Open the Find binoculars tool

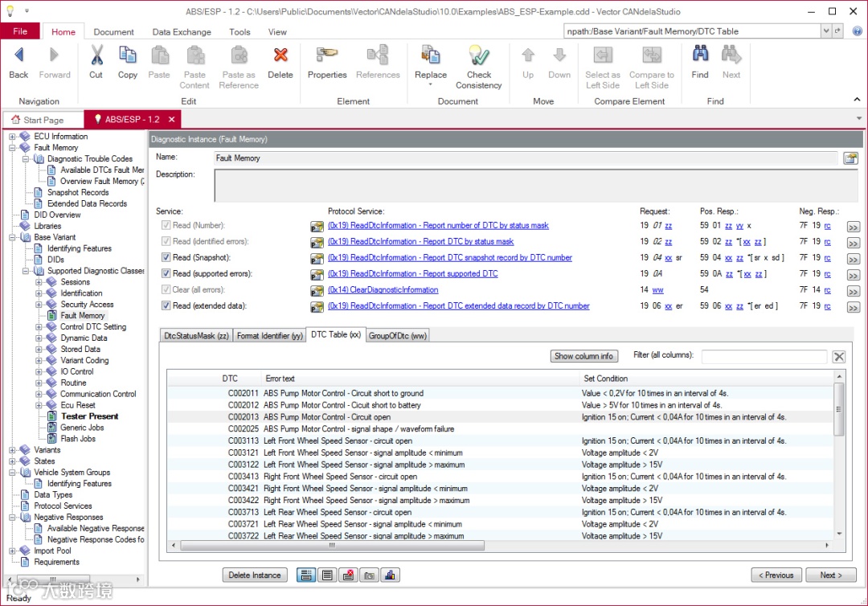[700, 63]
